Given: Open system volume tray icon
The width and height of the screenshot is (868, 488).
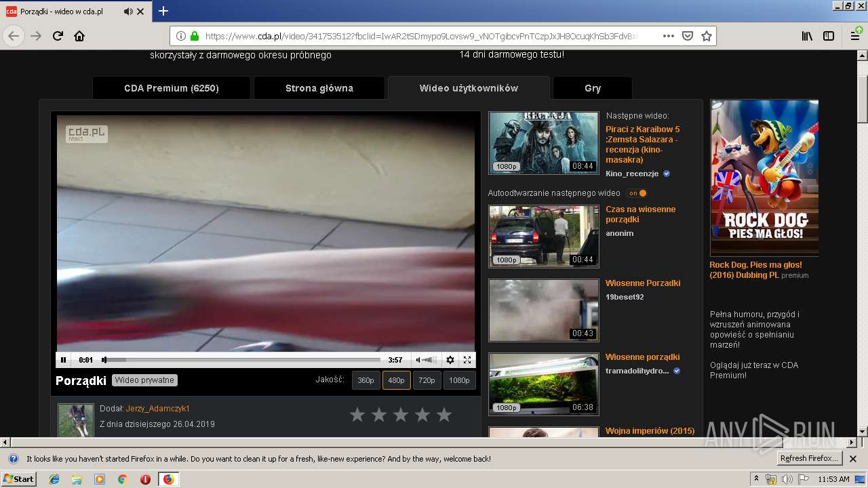Looking at the screenshot, I should (x=787, y=479).
